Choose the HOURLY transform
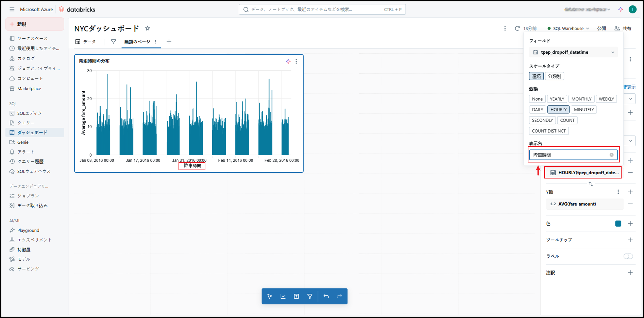644x318 pixels. pyautogui.click(x=559, y=109)
